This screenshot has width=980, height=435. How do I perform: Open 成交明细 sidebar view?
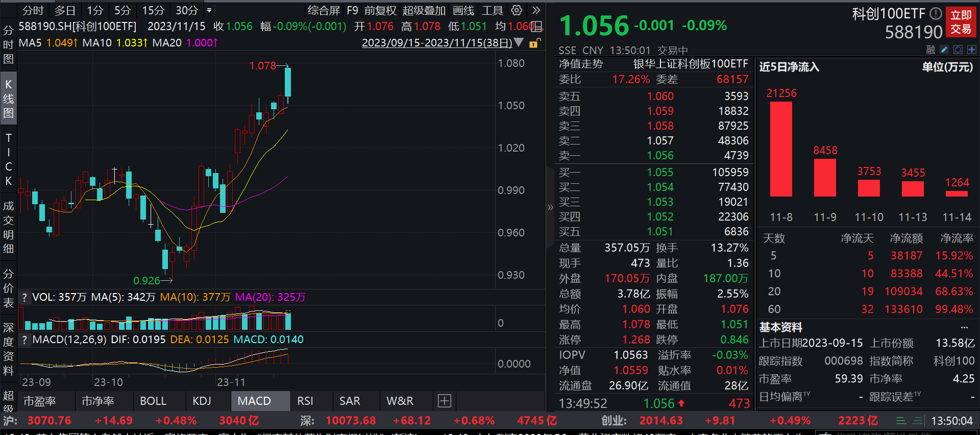click(8, 227)
